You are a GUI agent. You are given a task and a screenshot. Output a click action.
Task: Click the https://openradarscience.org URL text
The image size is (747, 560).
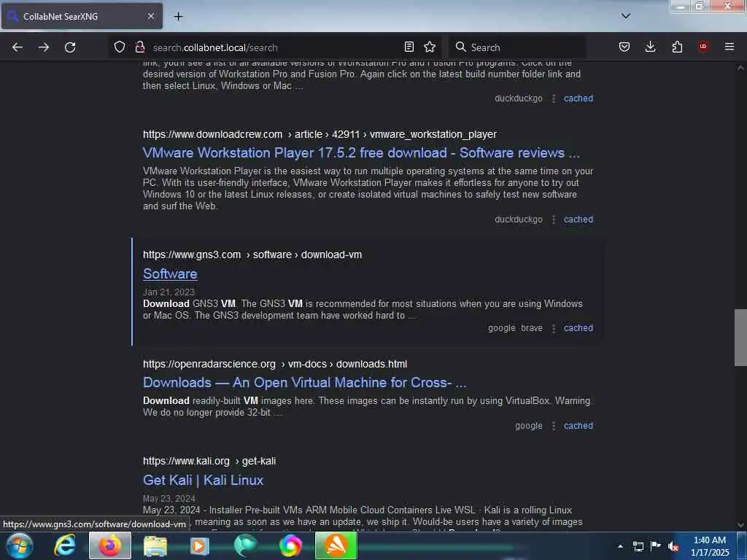coord(209,364)
